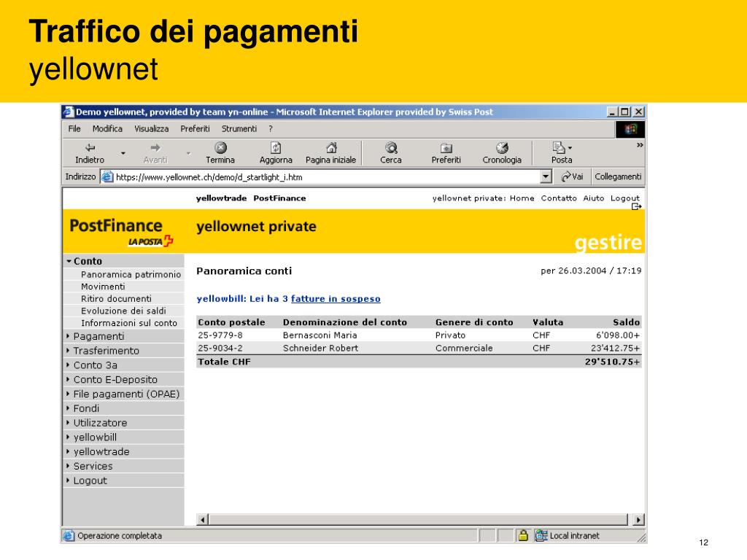Click the PostFinance La Posta logo
This screenshot has width=747, height=560.
(x=121, y=232)
